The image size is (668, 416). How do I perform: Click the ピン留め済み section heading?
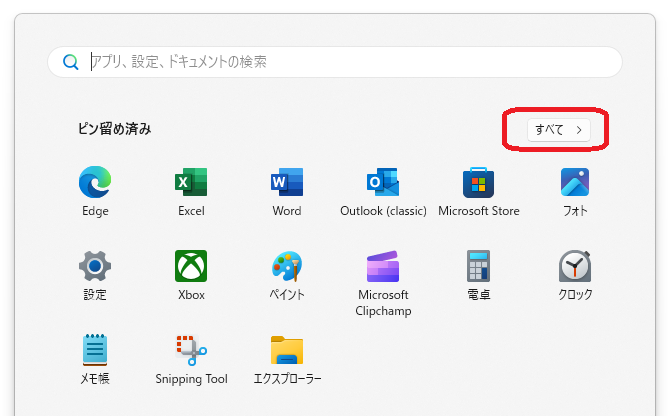[115, 129]
